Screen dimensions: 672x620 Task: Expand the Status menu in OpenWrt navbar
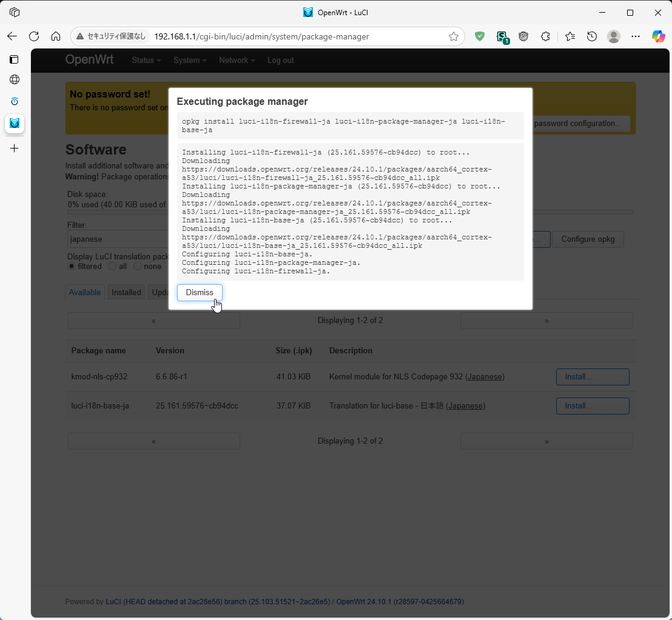pyautogui.click(x=146, y=61)
